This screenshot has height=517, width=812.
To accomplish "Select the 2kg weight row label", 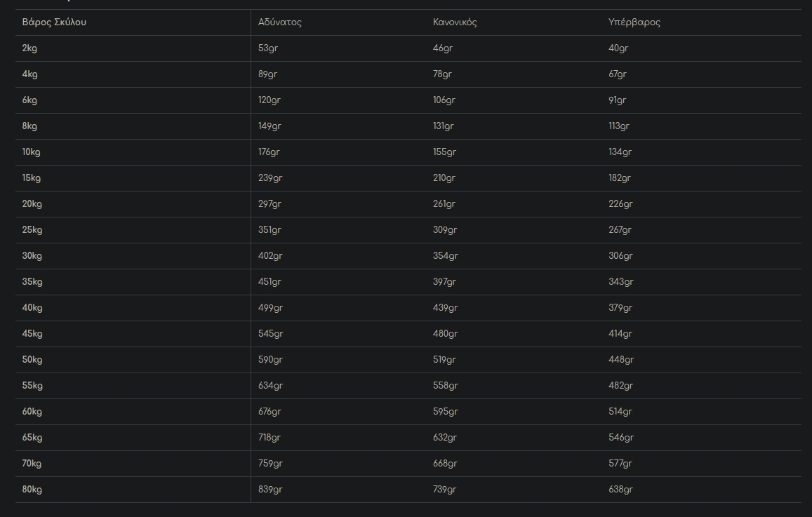I will pos(29,48).
